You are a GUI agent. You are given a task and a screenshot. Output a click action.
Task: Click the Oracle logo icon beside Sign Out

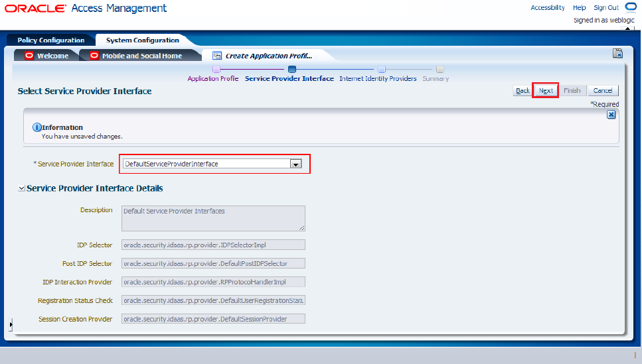pyautogui.click(x=631, y=7)
